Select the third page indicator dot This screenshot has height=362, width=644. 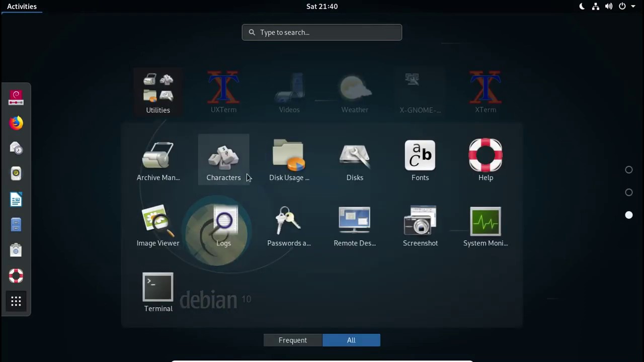pyautogui.click(x=629, y=215)
